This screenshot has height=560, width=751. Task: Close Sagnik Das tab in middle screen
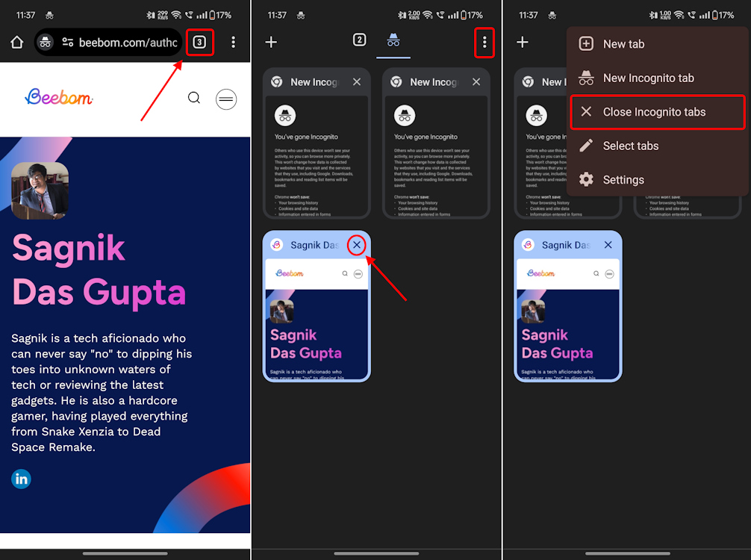tap(357, 245)
